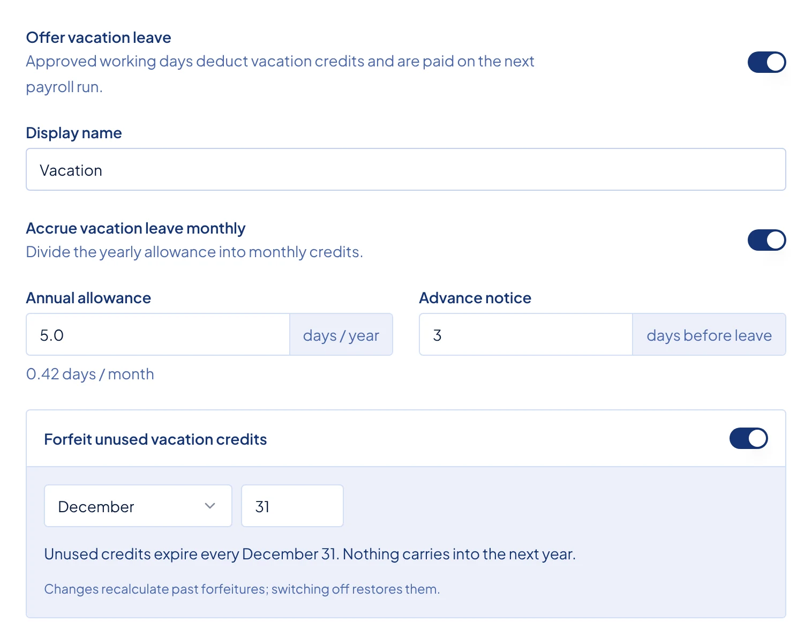Click "Forfeit unused vacation credits" heading text
812x644 pixels.
[x=155, y=439]
